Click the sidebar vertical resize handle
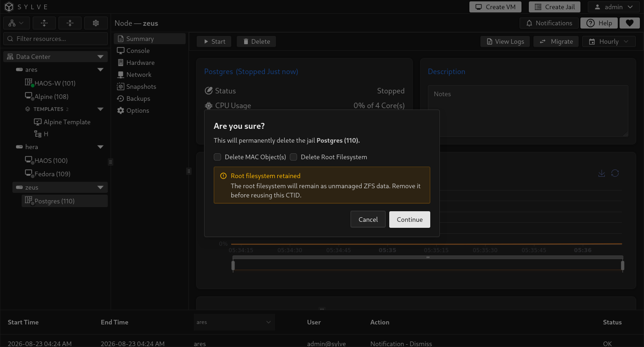The width and height of the screenshot is (644, 347). click(x=110, y=162)
